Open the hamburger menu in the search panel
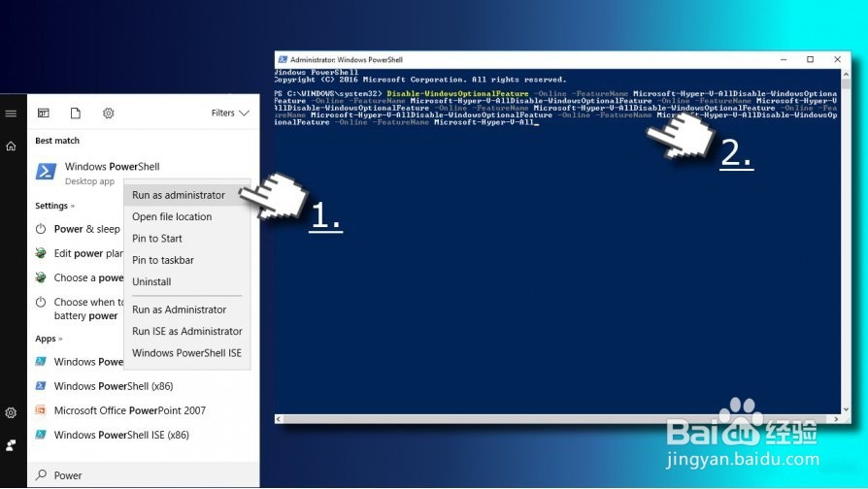This screenshot has width=868, height=489. [11, 114]
